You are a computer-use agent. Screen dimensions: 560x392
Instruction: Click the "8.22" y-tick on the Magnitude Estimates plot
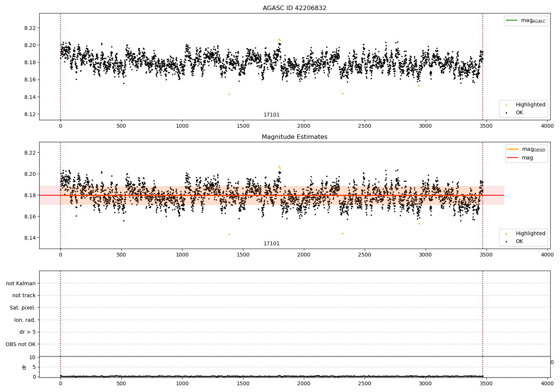coord(30,153)
